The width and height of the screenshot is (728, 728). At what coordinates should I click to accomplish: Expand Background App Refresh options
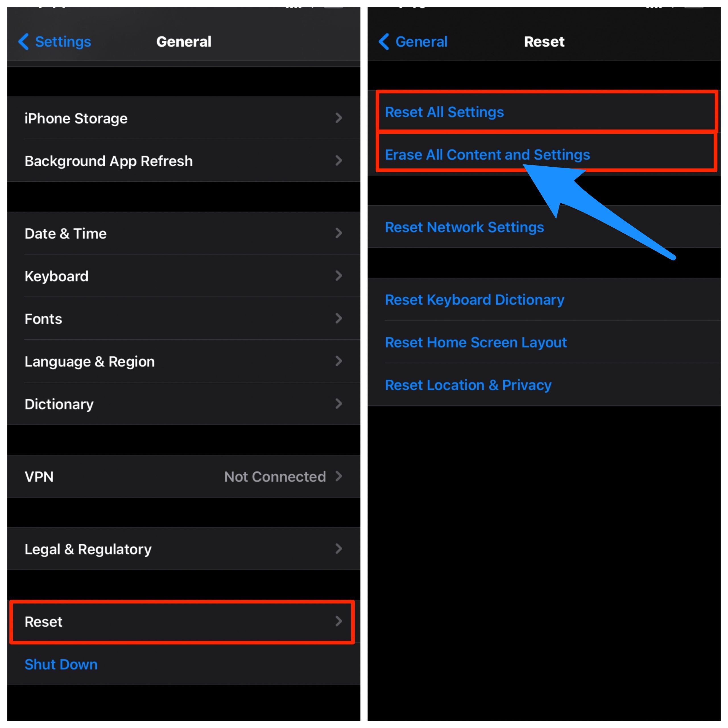(x=182, y=163)
